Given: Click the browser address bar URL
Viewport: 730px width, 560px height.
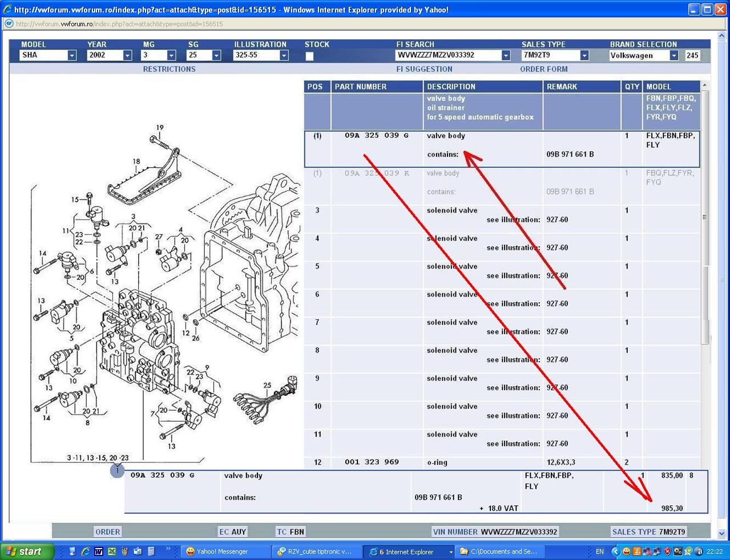Looking at the screenshot, I should 119,24.
